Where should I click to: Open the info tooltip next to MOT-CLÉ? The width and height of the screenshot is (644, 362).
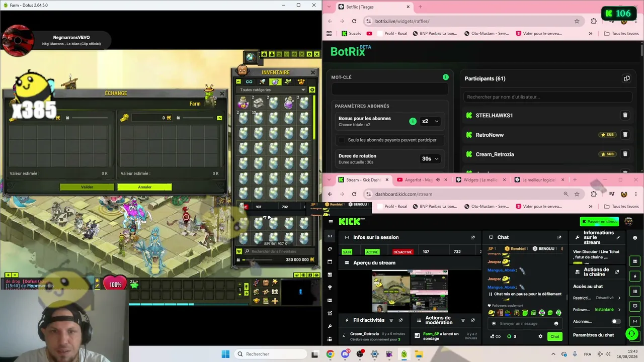click(x=445, y=77)
